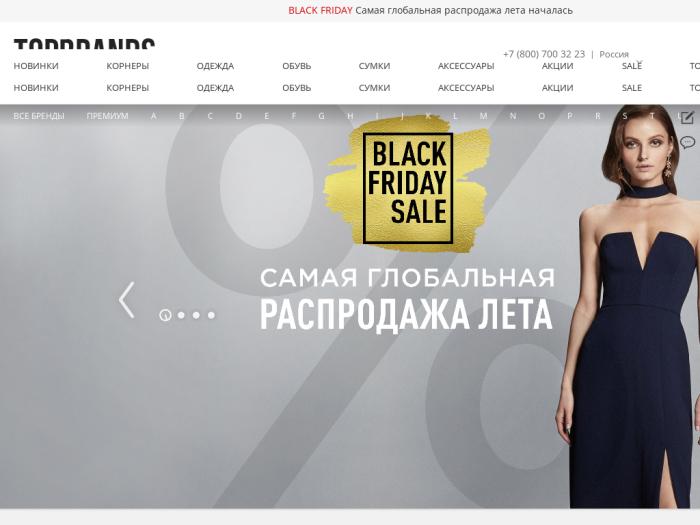Filter brands by letter M
This screenshot has width=700, height=525.
click(x=483, y=116)
